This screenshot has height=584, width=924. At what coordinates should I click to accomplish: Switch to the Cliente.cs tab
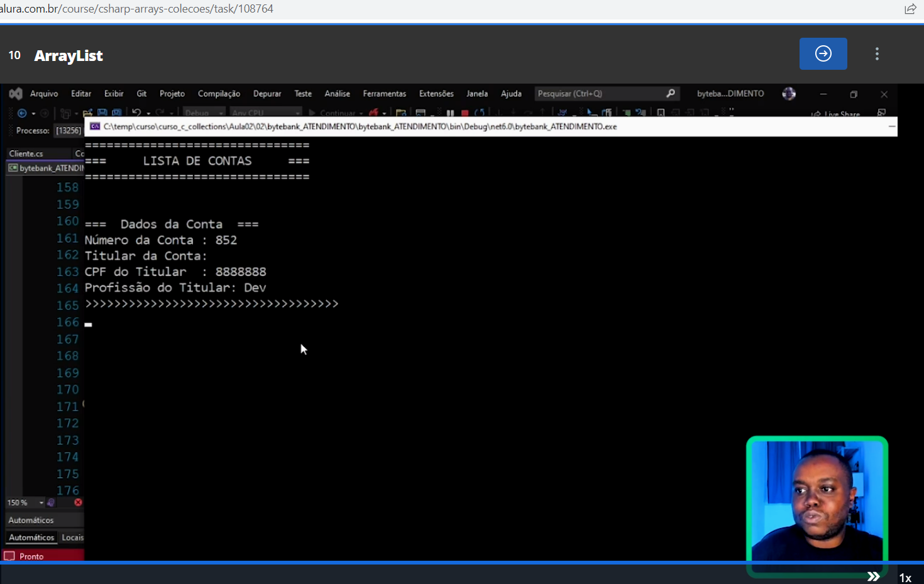(26, 153)
